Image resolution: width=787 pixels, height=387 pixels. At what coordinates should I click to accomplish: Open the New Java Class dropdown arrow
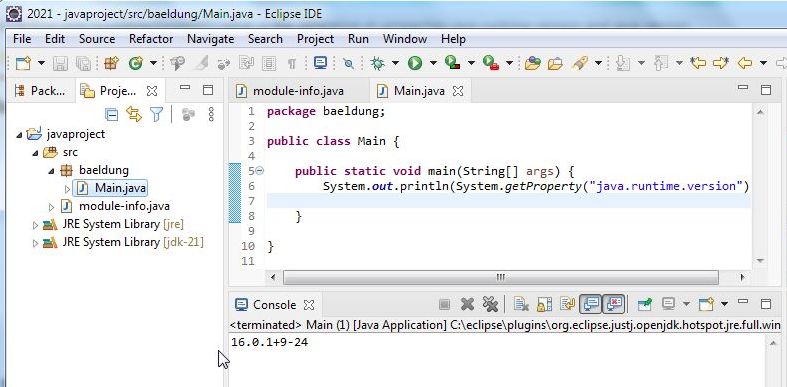click(x=154, y=63)
